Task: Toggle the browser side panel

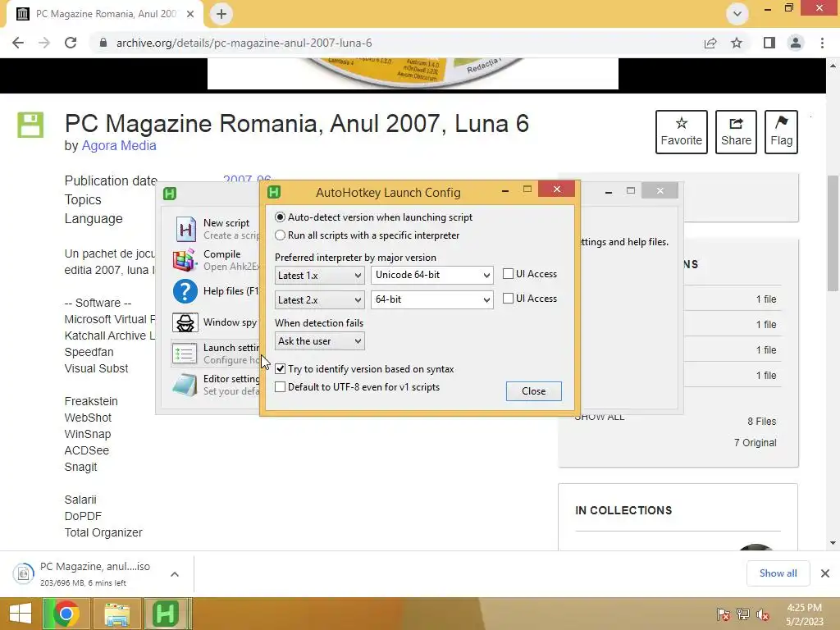Action: (x=769, y=43)
